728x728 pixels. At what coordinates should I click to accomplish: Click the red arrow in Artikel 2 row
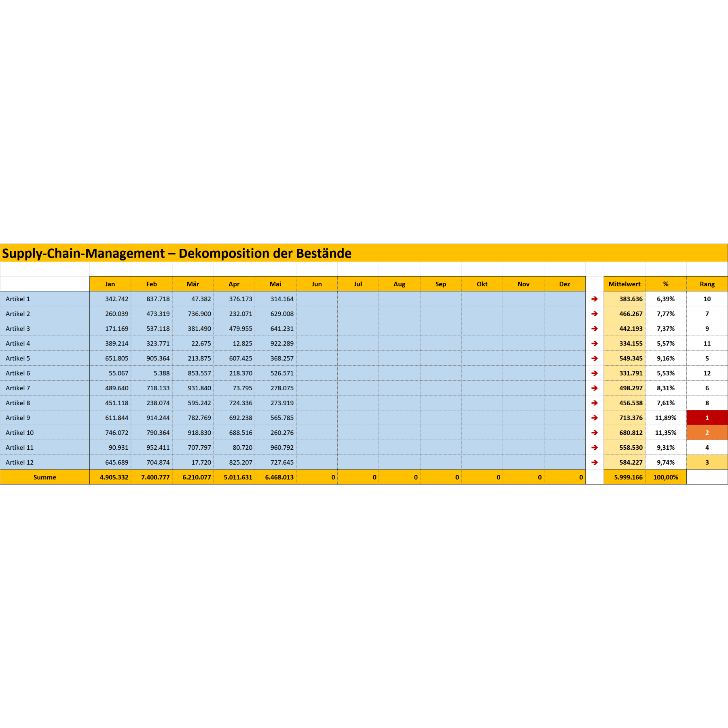click(594, 314)
